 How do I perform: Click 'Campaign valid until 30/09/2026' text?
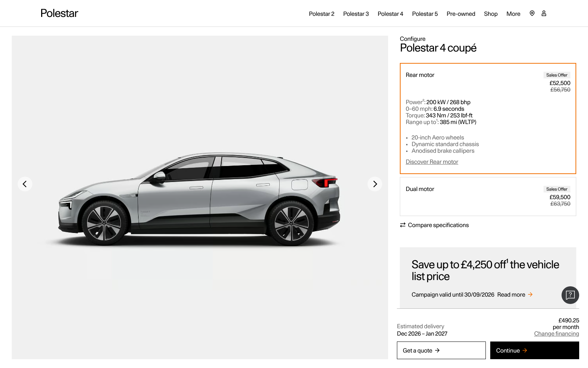(453, 294)
